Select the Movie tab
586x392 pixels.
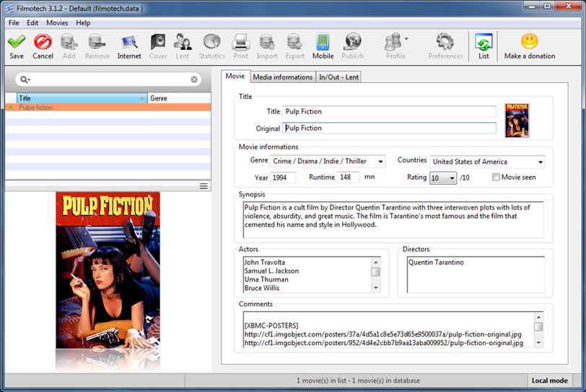click(235, 77)
